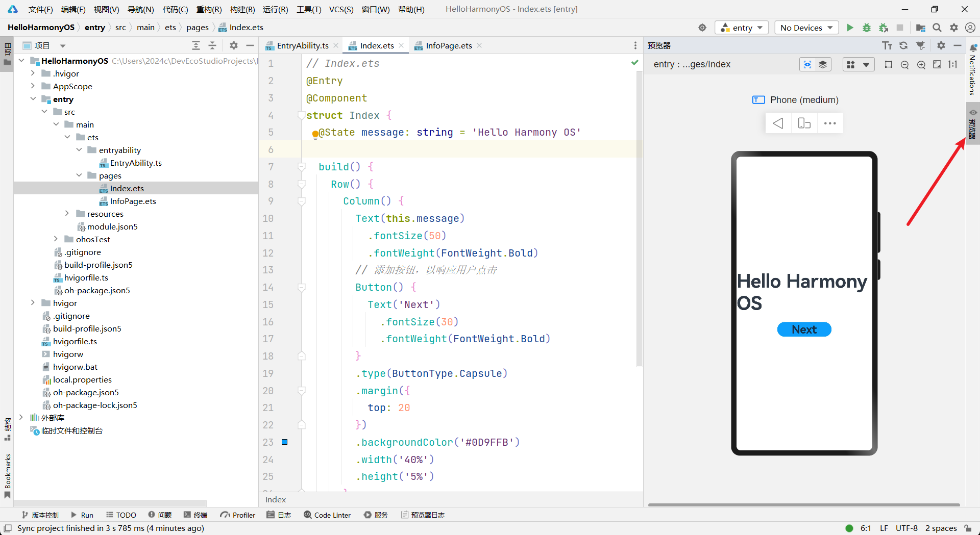Click the preview frame crop icon
This screenshot has width=980, height=535.
coord(889,64)
